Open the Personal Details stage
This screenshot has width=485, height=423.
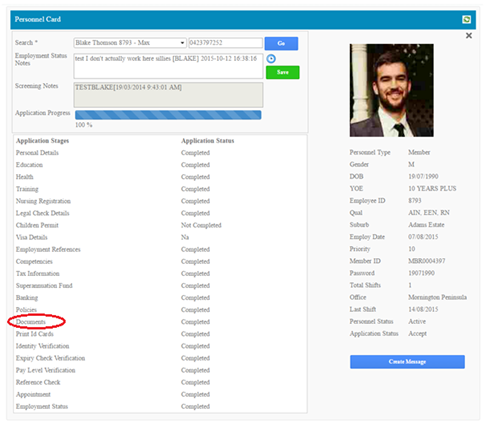[x=37, y=153]
